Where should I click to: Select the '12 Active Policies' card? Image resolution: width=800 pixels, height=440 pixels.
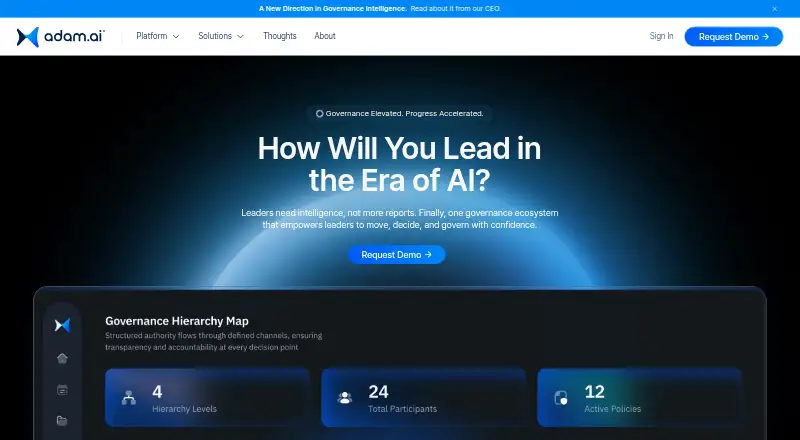639,398
